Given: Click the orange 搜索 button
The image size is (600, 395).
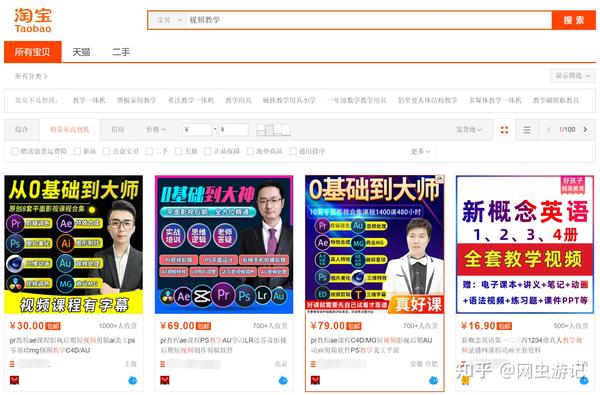Looking at the screenshot, I should 574,20.
